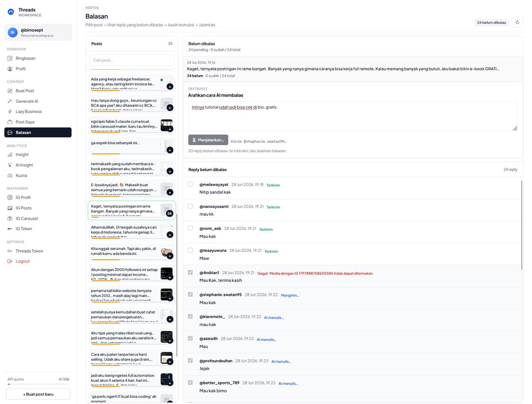Click the Threads workspace logo icon

(x=11, y=12)
